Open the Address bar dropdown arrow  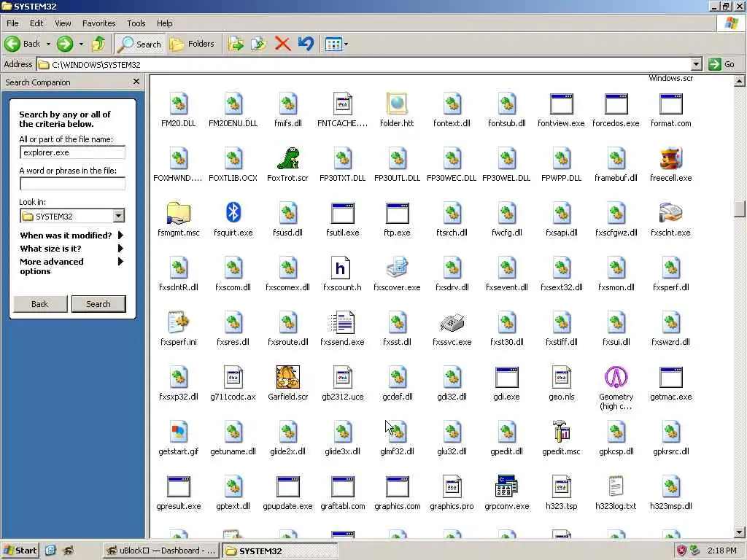pos(697,64)
